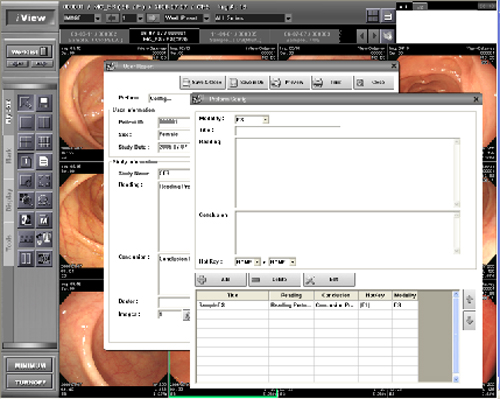Screen dimensions: 500x399
Task: Go to next series with right arrow
Action: 374,36
